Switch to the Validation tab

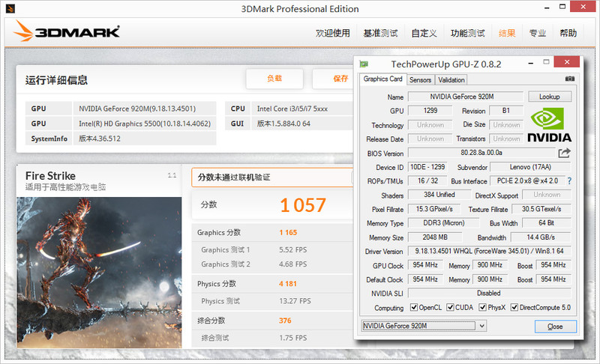451,80
